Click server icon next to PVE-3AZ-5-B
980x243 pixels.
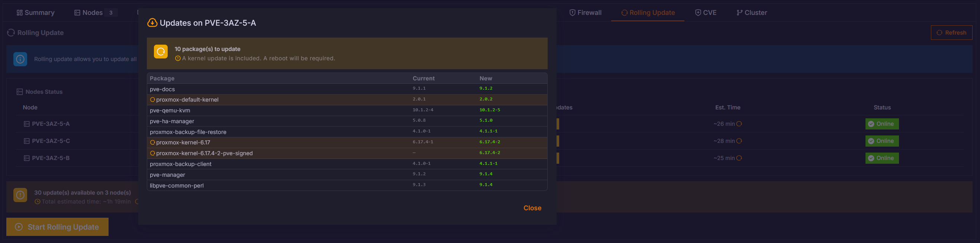(x=27, y=158)
